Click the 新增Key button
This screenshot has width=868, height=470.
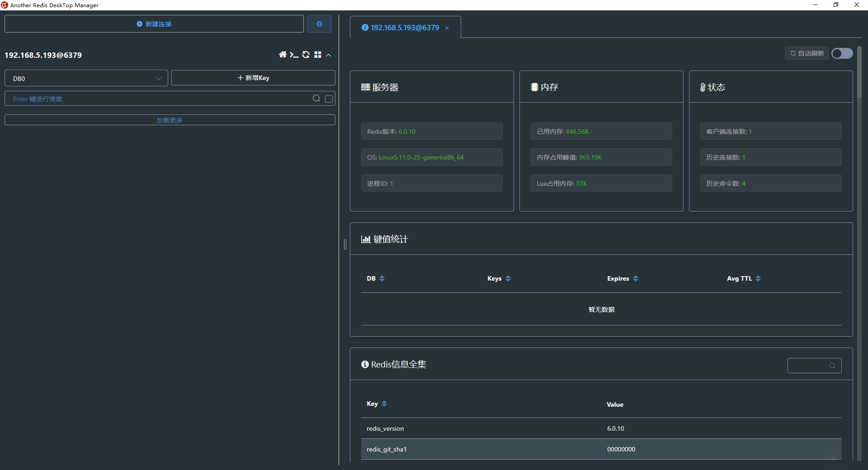(253, 78)
